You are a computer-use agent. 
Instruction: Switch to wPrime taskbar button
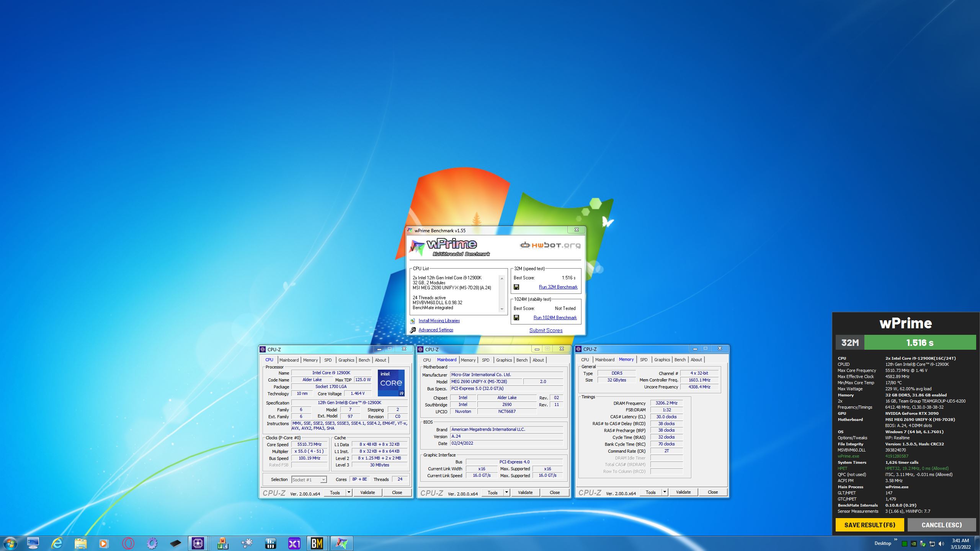click(x=341, y=543)
